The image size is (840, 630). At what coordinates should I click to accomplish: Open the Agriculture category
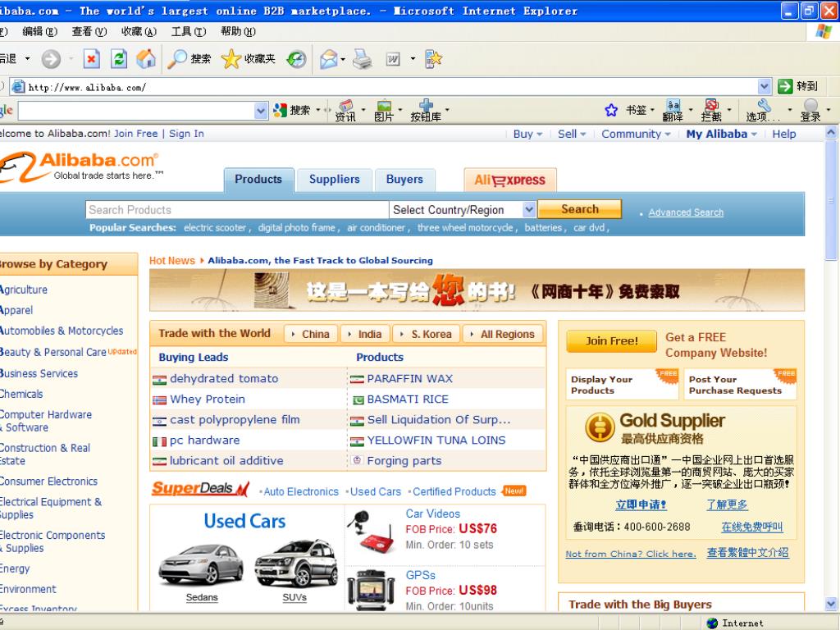24,290
